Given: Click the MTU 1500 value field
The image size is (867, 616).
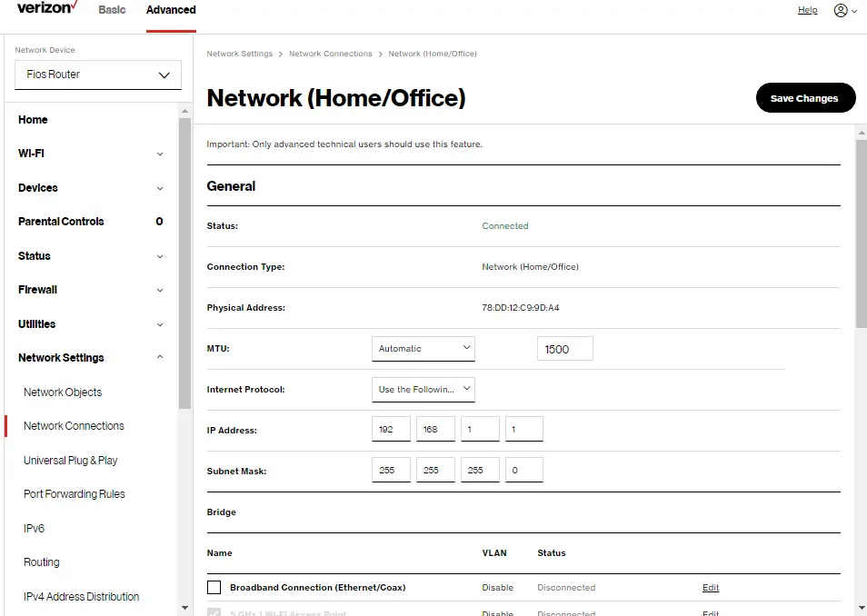Looking at the screenshot, I should [x=564, y=348].
